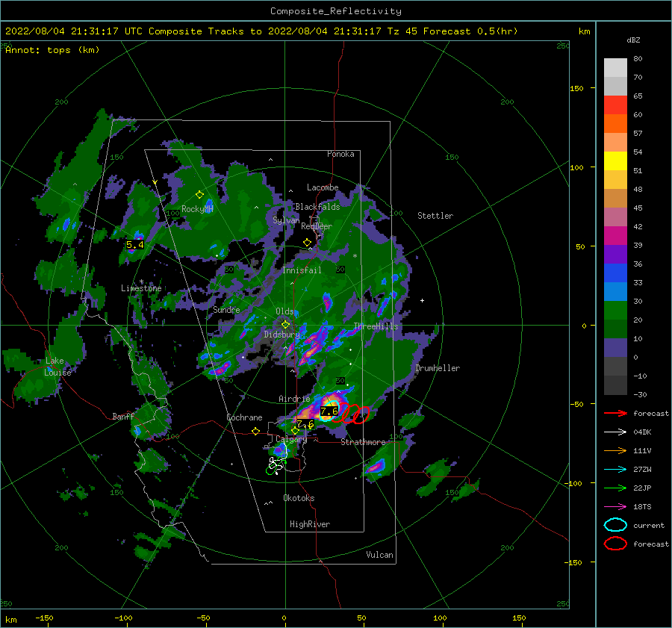The width and height of the screenshot is (672, 628).
Task: Click the 'Annot: tops (km)' annotation label
Action: (x=52, y=50)
